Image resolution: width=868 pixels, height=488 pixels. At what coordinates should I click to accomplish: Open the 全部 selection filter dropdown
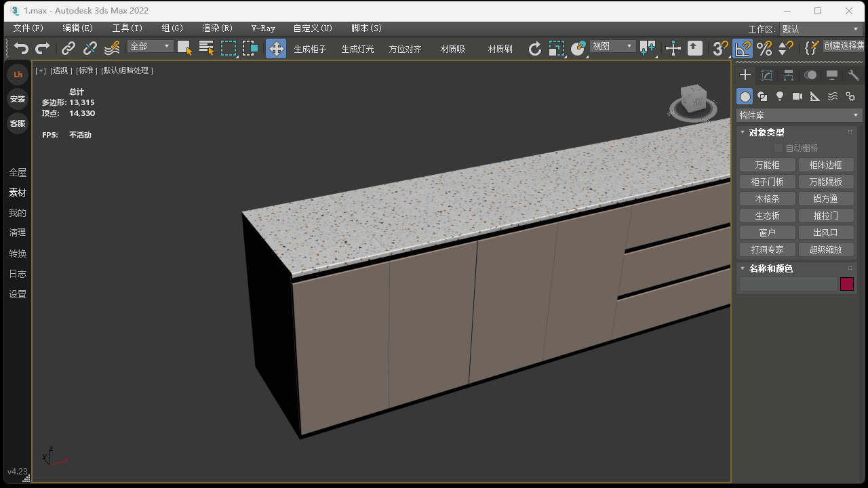(x=151, y=46)
